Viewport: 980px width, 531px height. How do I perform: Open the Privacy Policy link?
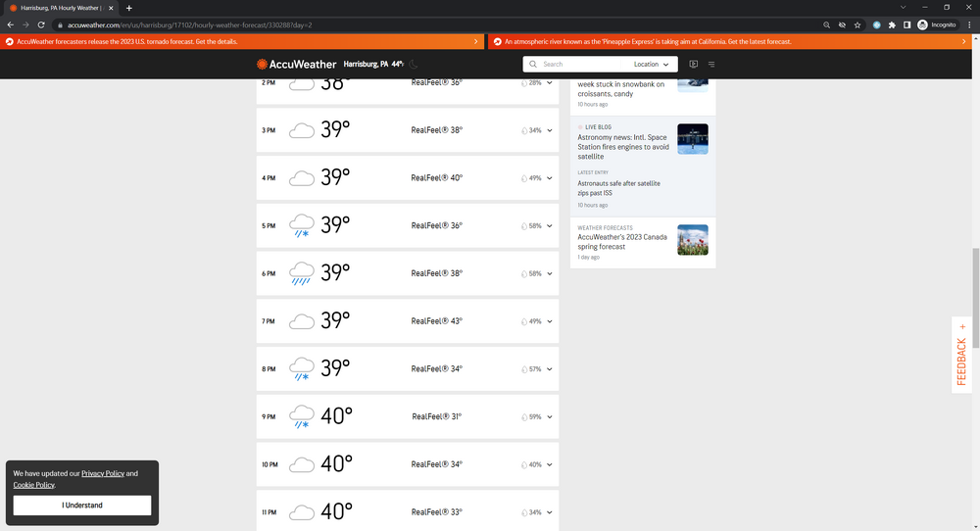click(x=103, y=473)
